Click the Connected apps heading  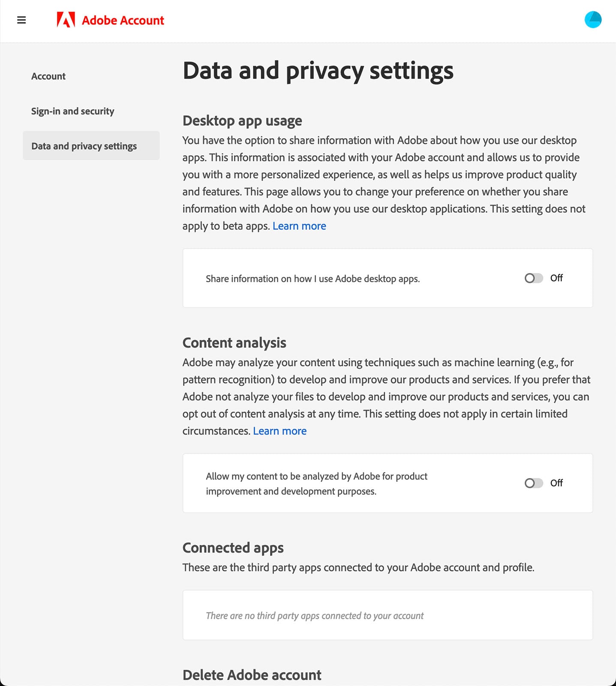[233, 548]
